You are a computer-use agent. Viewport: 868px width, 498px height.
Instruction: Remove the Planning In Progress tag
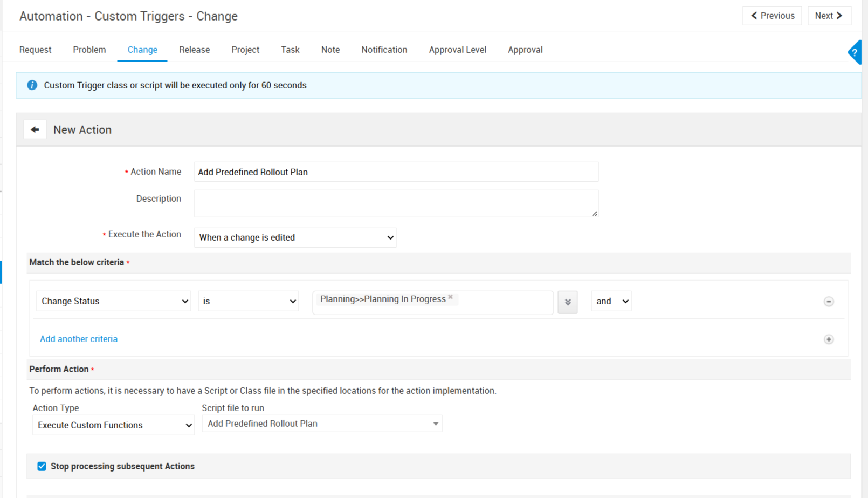pyautogui.click(x=451, y=297)
